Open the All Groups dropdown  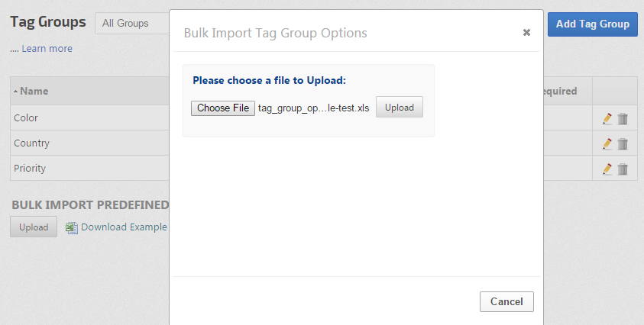(131, 24)
